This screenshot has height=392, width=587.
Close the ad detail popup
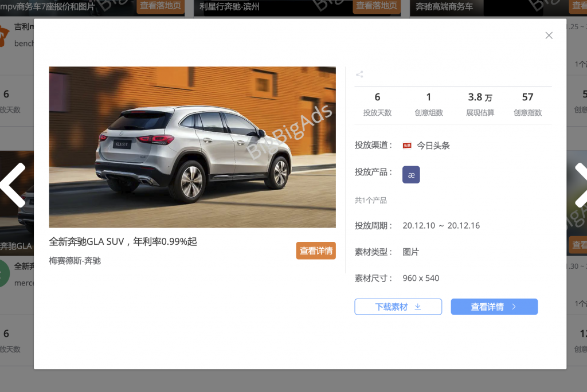click(549, 35)
